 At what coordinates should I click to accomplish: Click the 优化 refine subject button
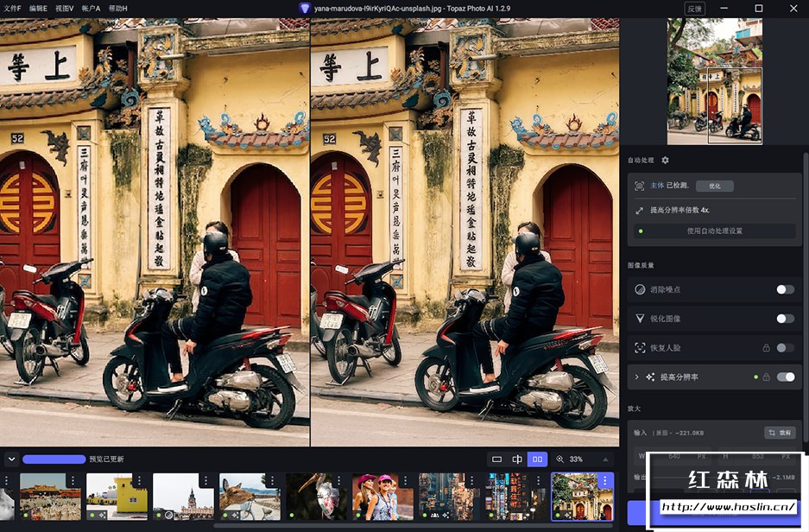pos(715,186)
